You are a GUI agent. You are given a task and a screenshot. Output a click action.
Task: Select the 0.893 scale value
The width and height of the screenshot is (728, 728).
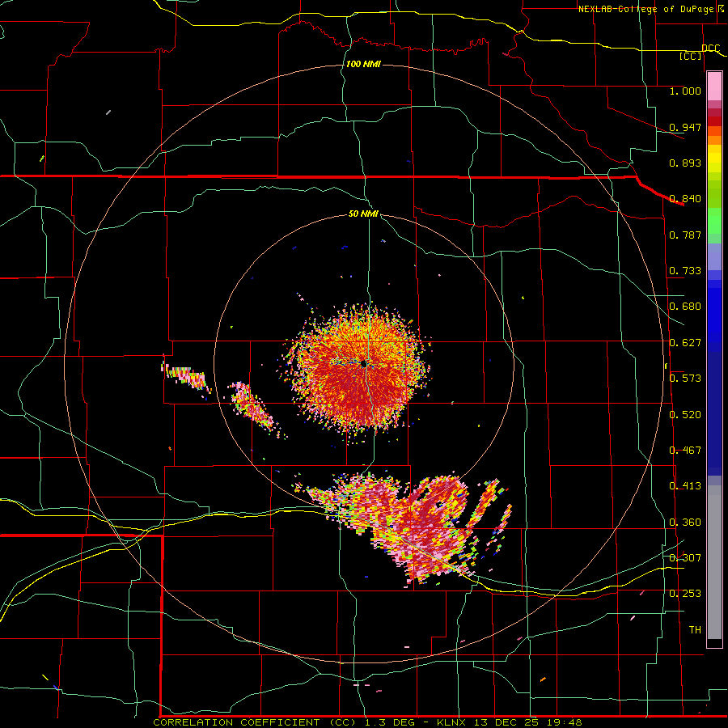[x=685, y=163]
